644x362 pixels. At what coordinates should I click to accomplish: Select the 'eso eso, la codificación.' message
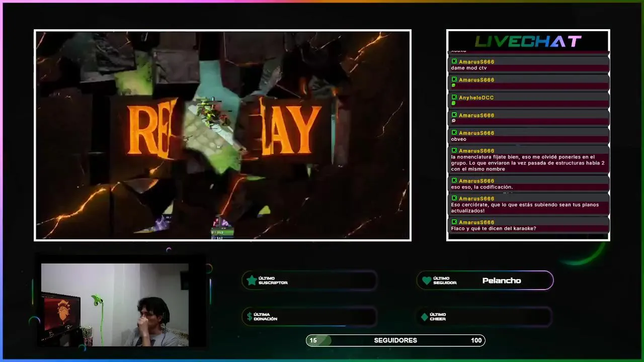[x=482, y=187]
